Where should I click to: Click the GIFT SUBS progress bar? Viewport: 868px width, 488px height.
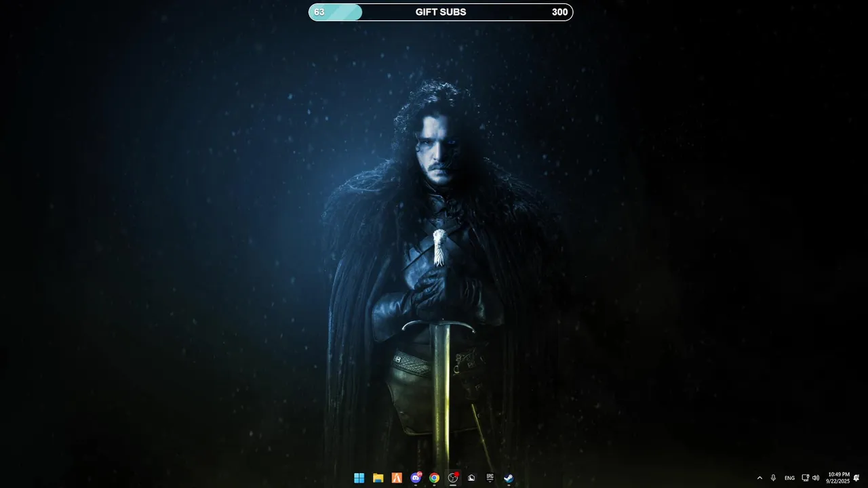point(441,12)
